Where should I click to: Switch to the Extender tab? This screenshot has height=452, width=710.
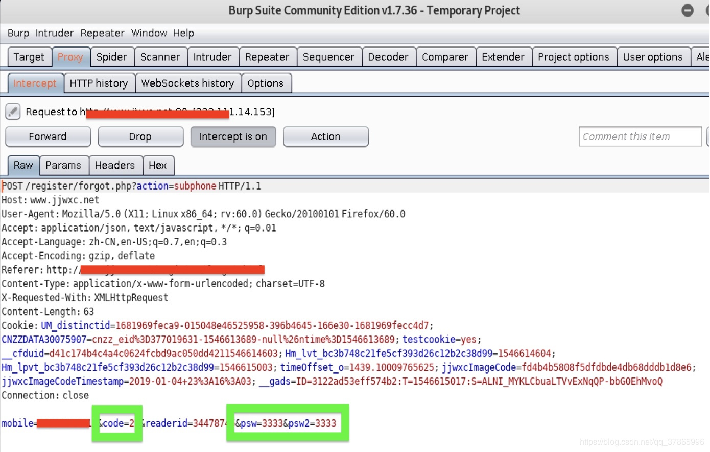[x=503, y=57]
